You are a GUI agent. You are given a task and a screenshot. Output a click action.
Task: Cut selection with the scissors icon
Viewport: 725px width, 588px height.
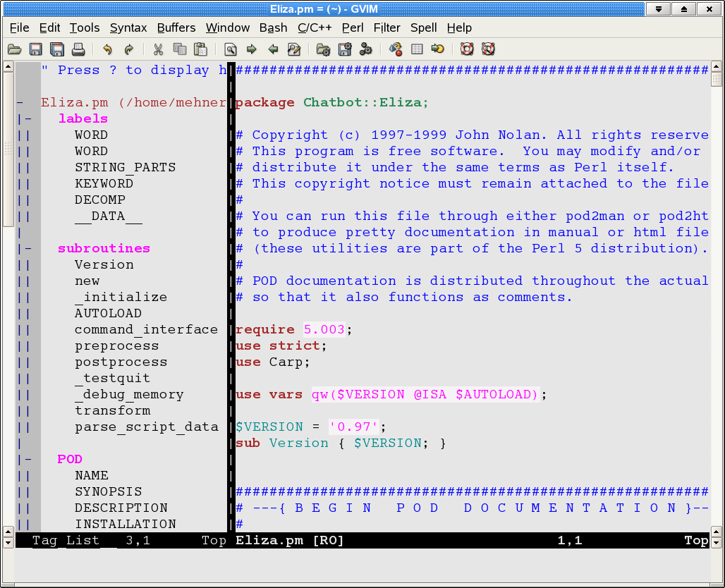click(157, 49)
